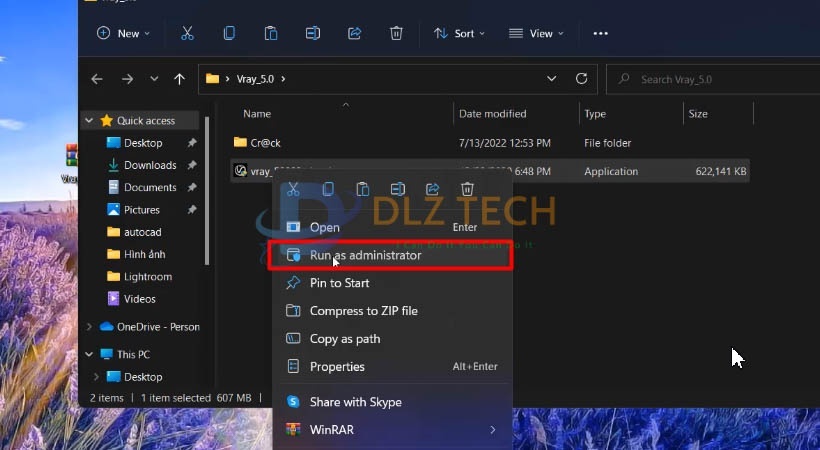Choose Run as administrator
Viewport: 820px width, 450px height.
392,255
